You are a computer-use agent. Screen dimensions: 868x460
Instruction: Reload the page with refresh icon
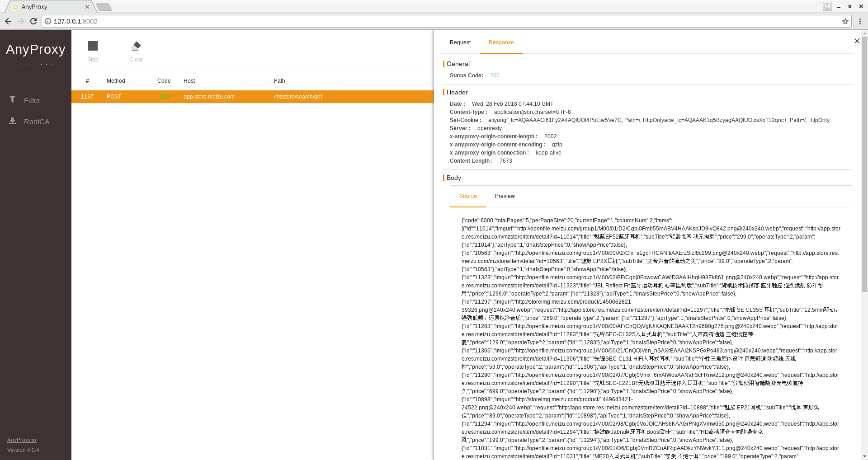(33, 21)
